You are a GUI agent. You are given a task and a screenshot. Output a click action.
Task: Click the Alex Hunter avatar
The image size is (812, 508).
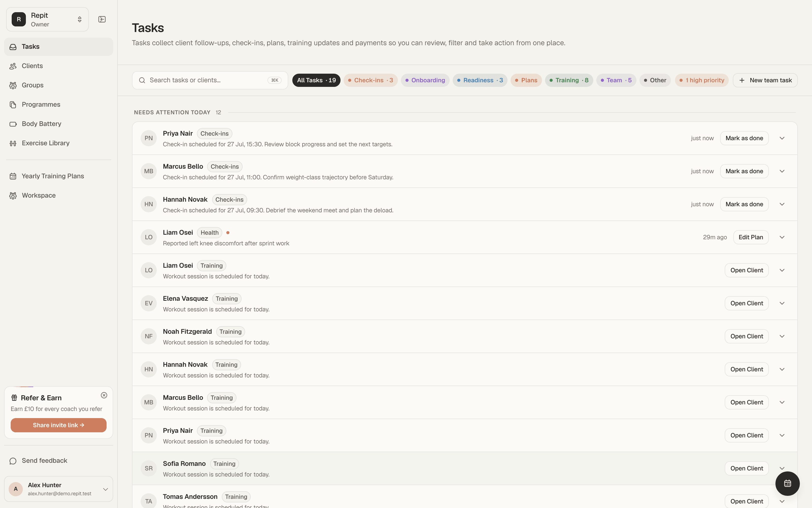tap(16, 489)
